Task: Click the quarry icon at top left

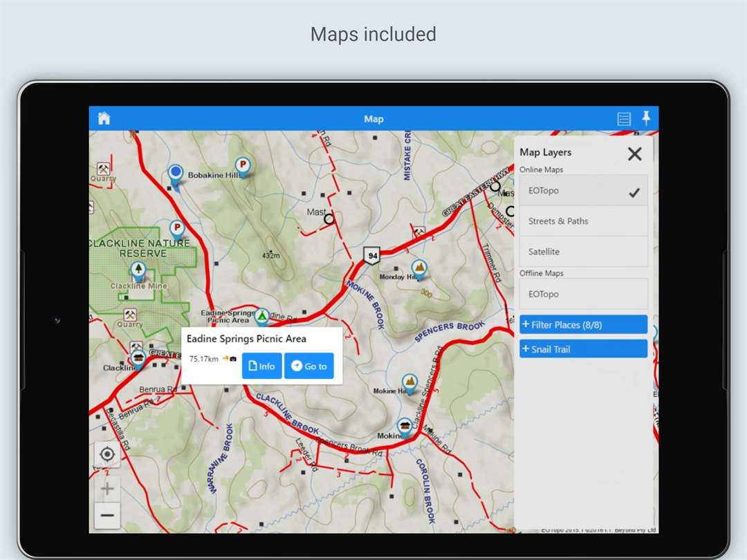Action: pos(103,168)
